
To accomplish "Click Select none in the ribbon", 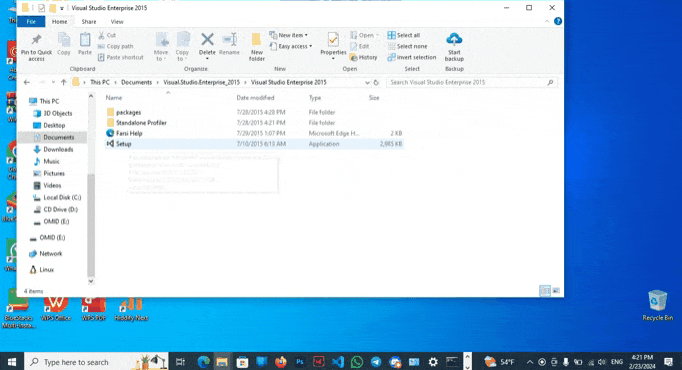I will pyautogui.click(x=407, y=46).
